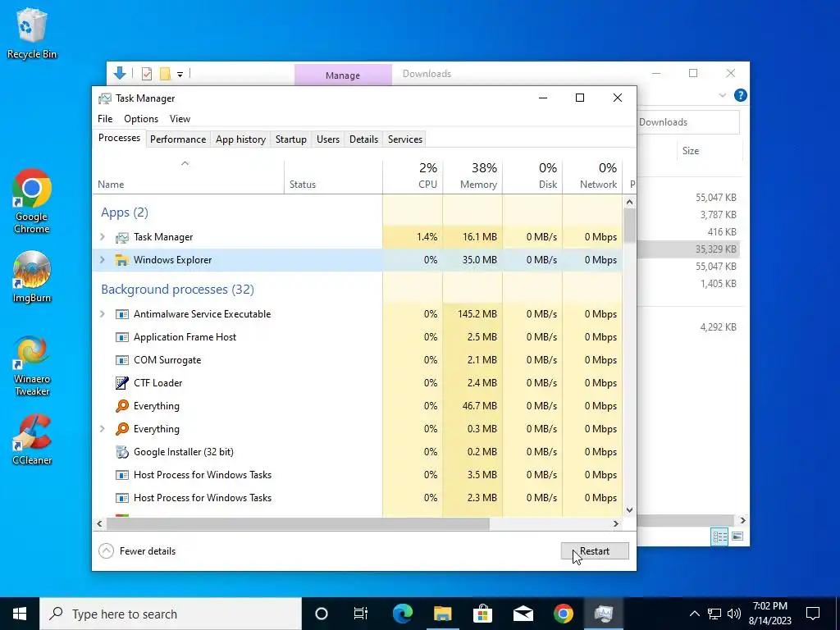Switch to the Services tab

[405, 139]
